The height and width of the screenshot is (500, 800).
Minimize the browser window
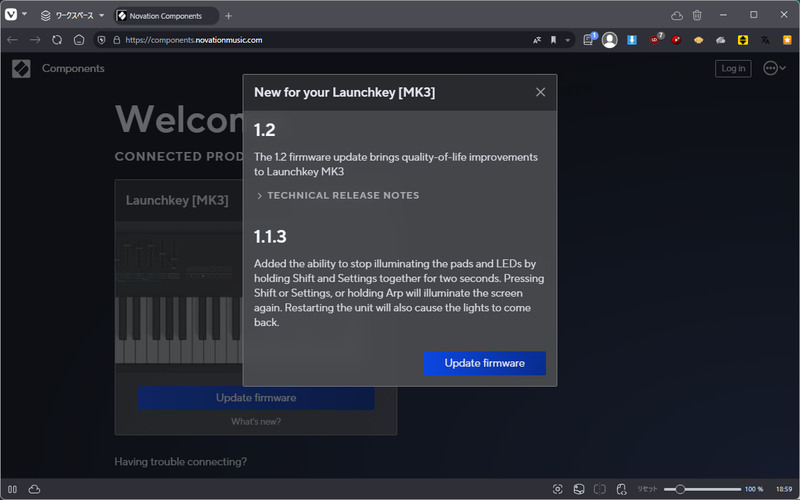pyautogui.click(x=723, y=15)
